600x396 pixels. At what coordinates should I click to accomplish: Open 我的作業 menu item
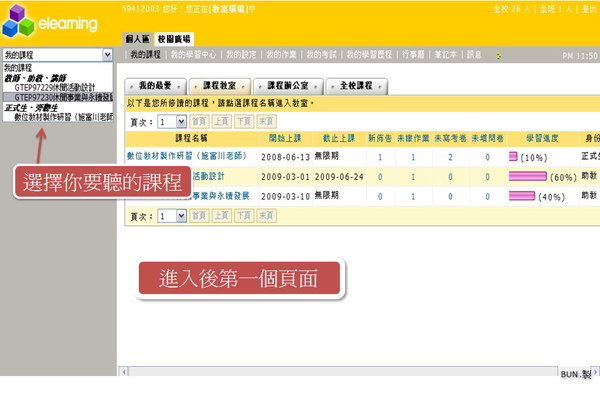point(281,55)
